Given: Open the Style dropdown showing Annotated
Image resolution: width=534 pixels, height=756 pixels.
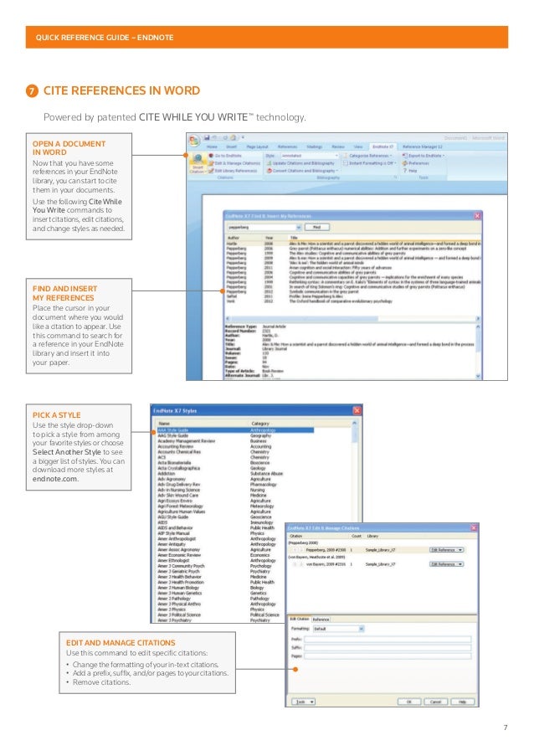Looking at the screenshot, I should [309, 156].
